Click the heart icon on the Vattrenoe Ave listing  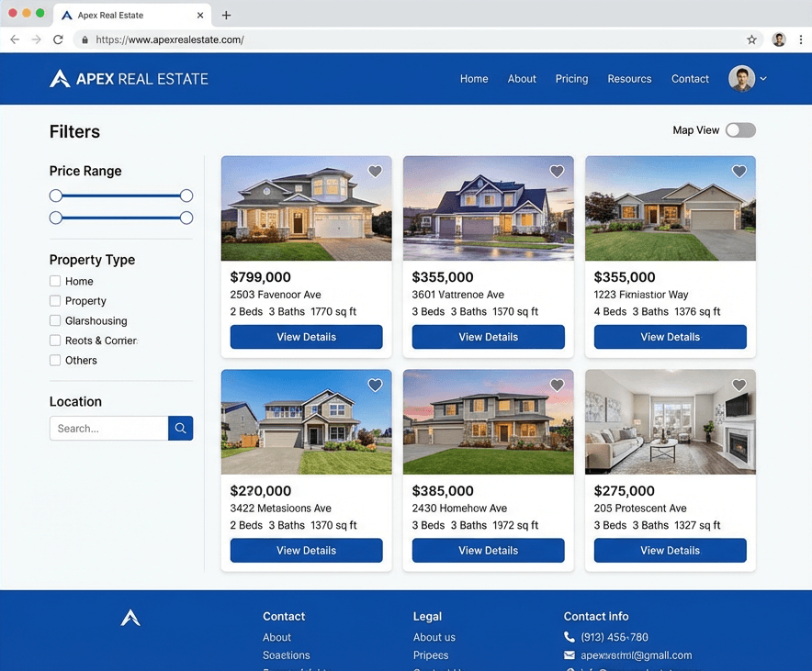click(557, 172)
